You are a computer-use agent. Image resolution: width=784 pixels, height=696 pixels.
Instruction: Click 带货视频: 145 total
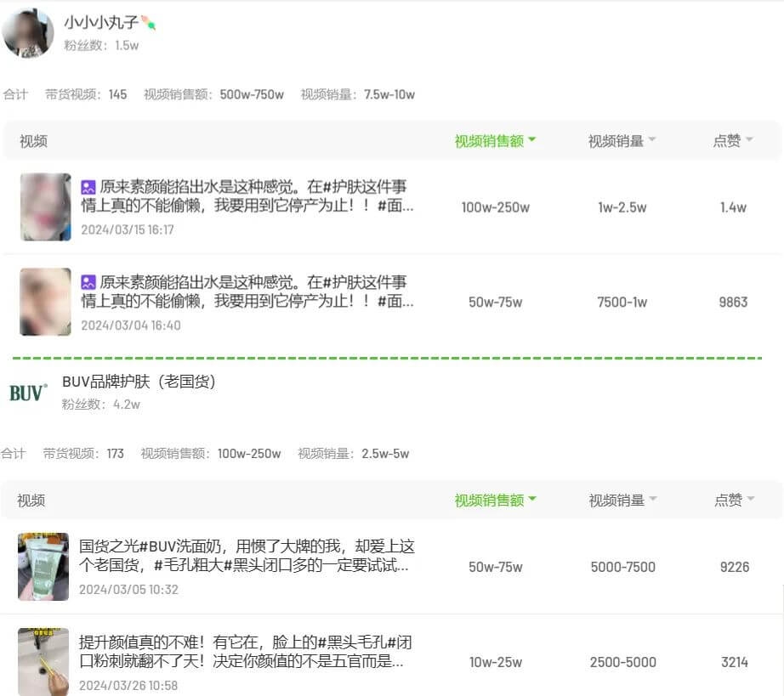(x=86, y=94)
